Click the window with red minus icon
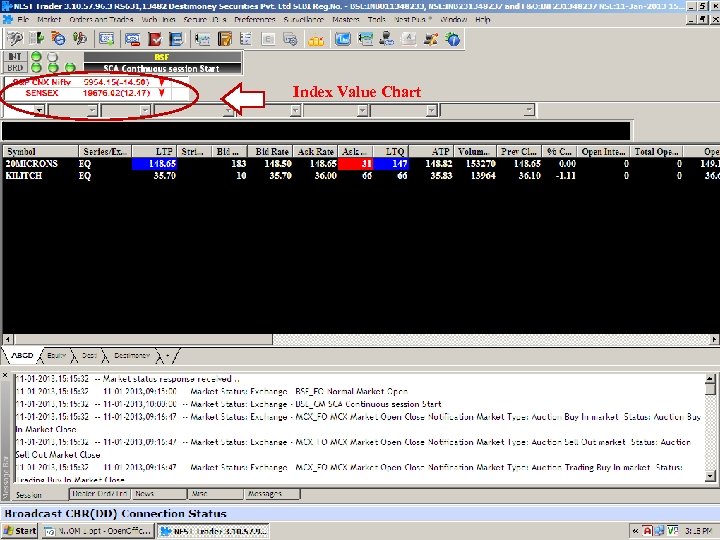Screen dimensions: 720x540 pyautogui.click(x=133, y=39)
